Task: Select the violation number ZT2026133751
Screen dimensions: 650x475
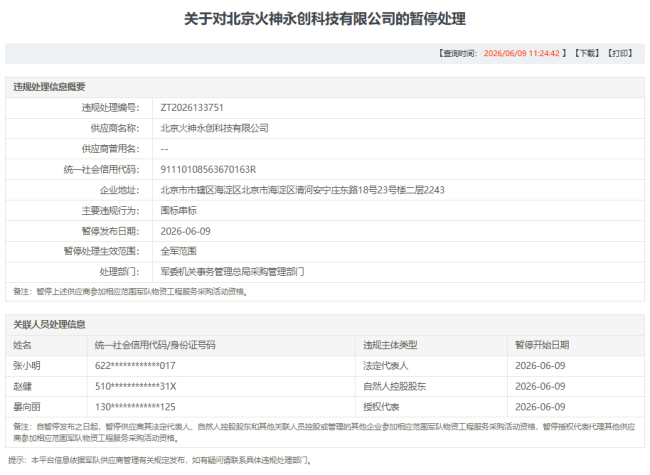Action: coord(192,108)
